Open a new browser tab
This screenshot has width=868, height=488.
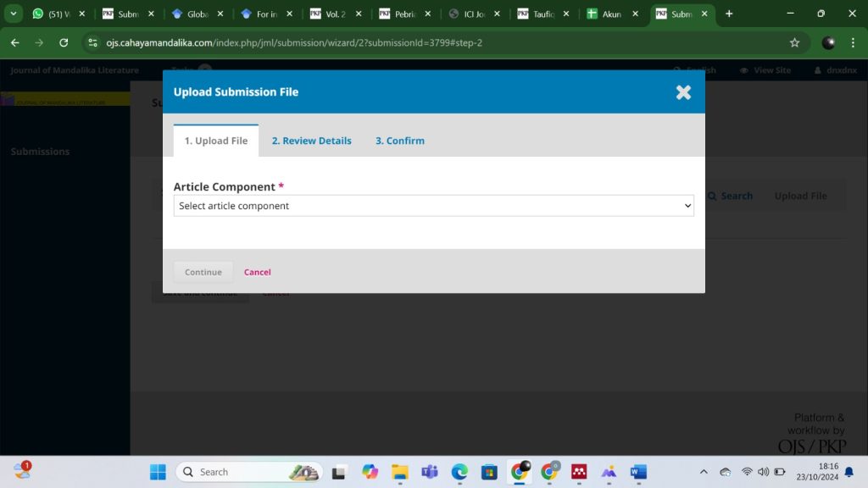coord(729,14)
